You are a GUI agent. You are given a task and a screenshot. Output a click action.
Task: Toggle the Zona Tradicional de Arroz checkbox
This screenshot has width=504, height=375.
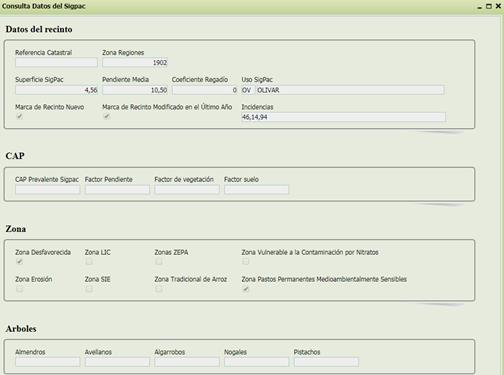tap(159, 289)
